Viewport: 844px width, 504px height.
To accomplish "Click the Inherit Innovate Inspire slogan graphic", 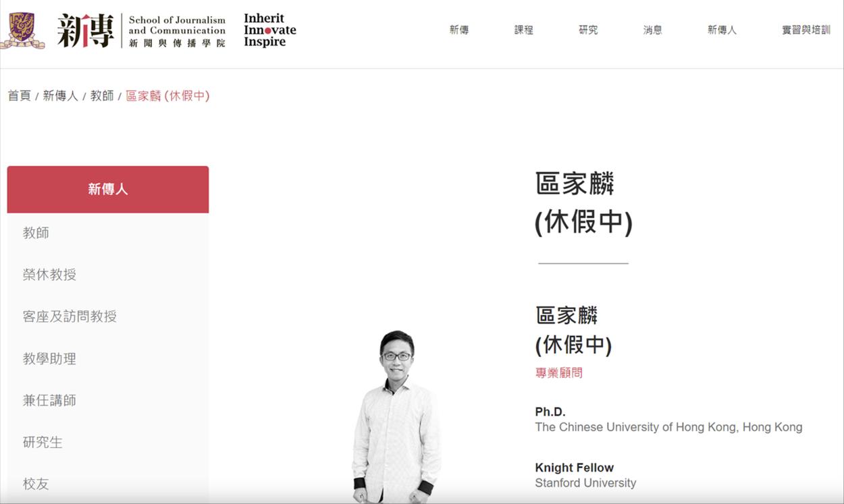I will pos(270,30).
